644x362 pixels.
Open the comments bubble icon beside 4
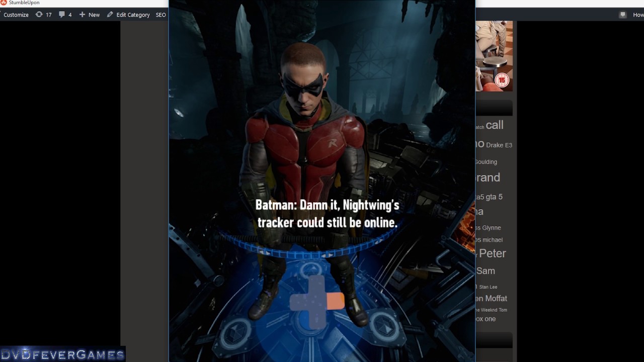(x=62, y=15)
